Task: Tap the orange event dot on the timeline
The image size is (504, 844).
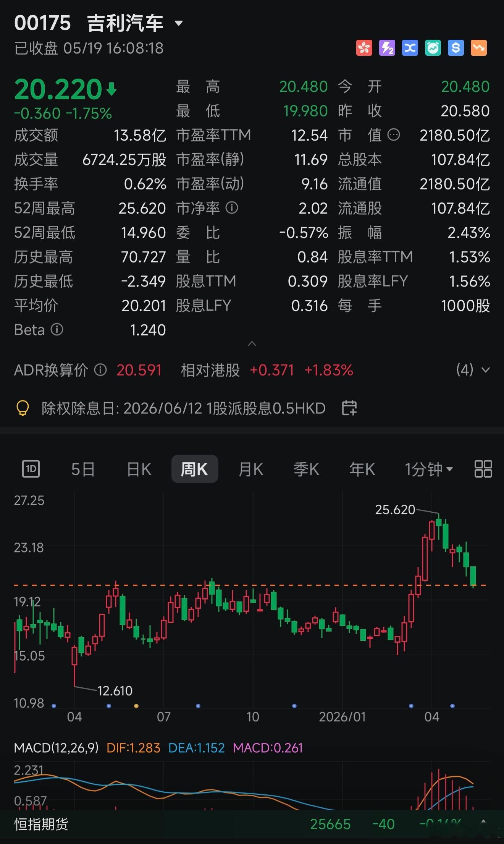Action: [136, 706]
